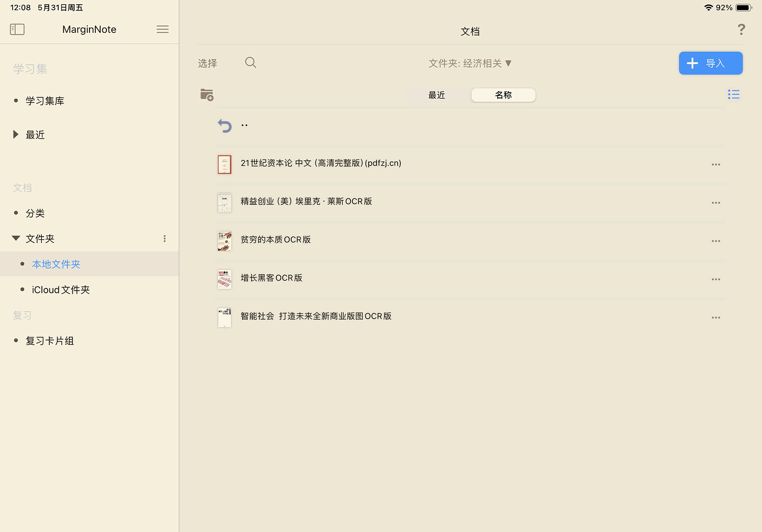The image size is (762, 532).
Task: Check the battery indicator in status bar
Action: click(743, 8)
